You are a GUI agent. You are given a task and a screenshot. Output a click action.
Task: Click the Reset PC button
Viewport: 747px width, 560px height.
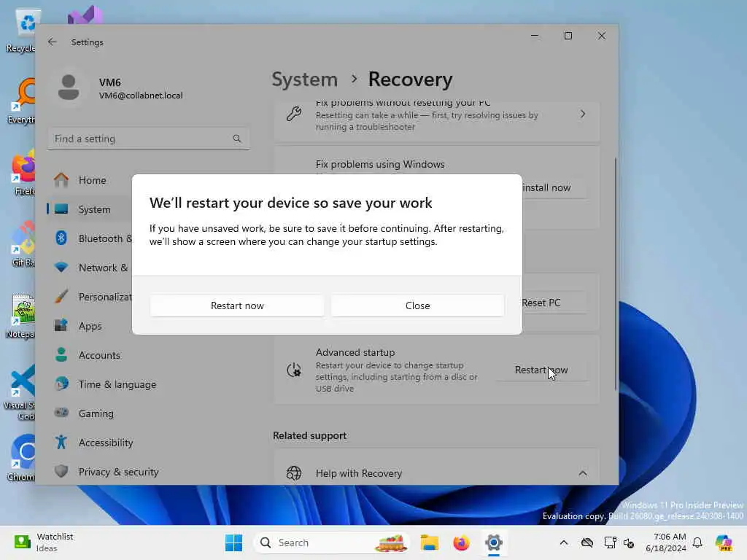[x=554, y=303]
